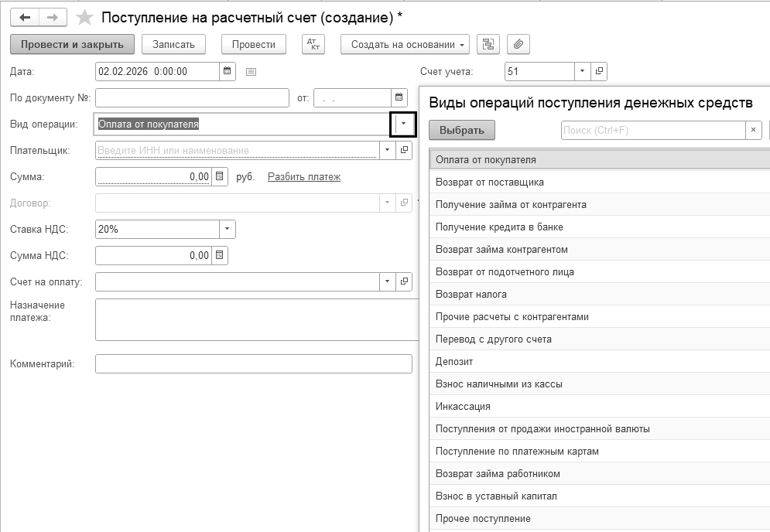This screenshot has width=770, height=532.
Task: Select Возврат от поставщика operation
Action: (490, 182)
